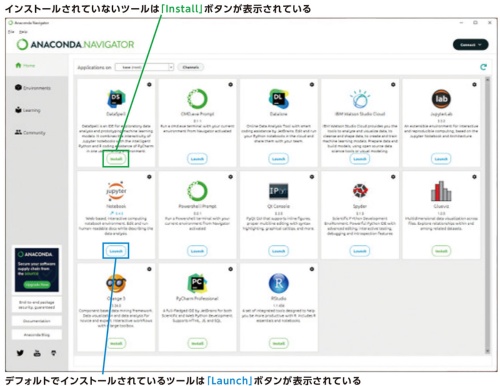The image size is (500, 386).
Task: Open the Anaconda Blog link
Action: [37, 334]
